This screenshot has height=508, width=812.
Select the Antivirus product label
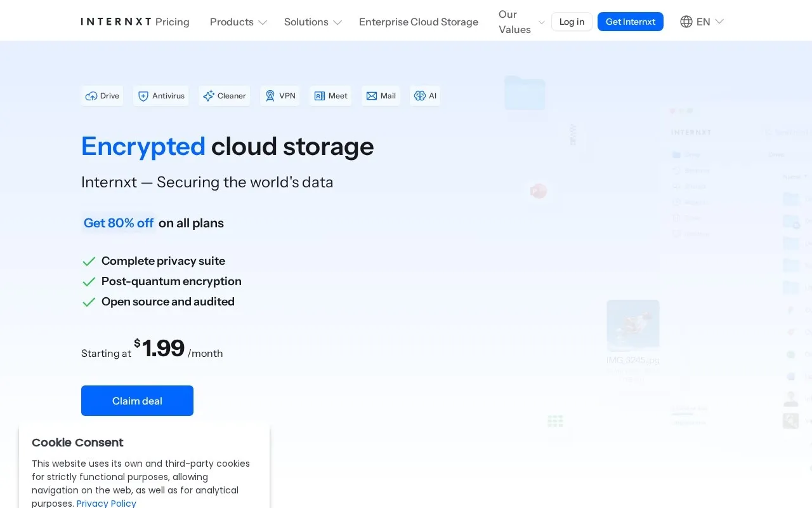click(168, 96)
